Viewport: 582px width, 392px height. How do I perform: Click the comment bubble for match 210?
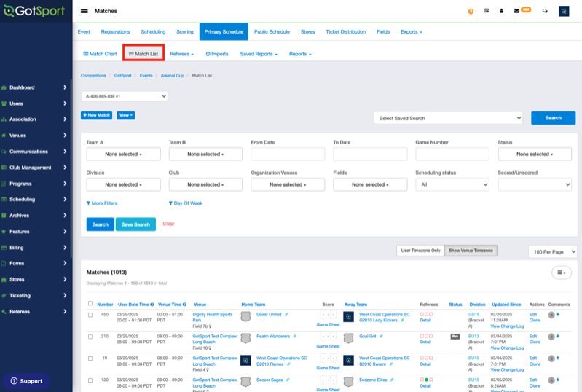click(x=551, y=337)
